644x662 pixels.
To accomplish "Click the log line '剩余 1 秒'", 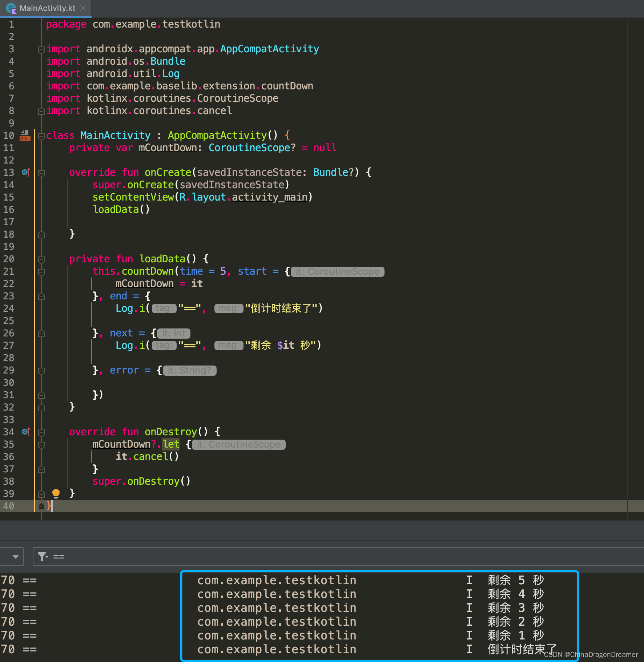I will [516, 635].
